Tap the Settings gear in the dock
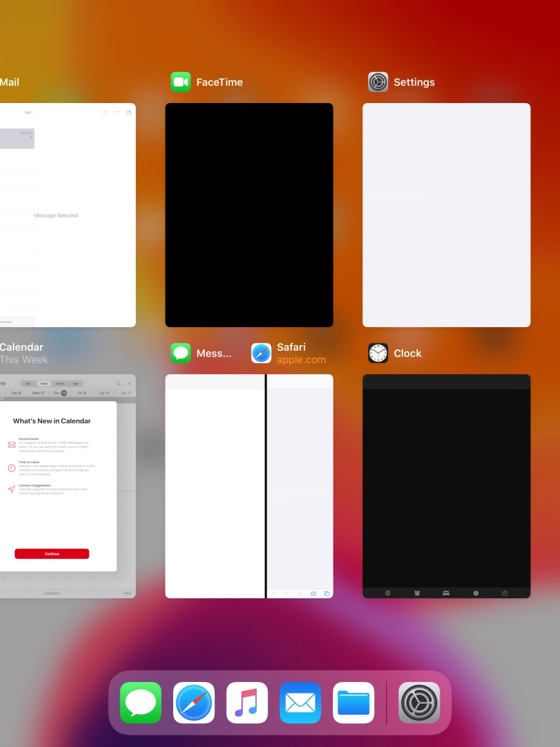This screenshot has width=560, height=747. [419, 703]
